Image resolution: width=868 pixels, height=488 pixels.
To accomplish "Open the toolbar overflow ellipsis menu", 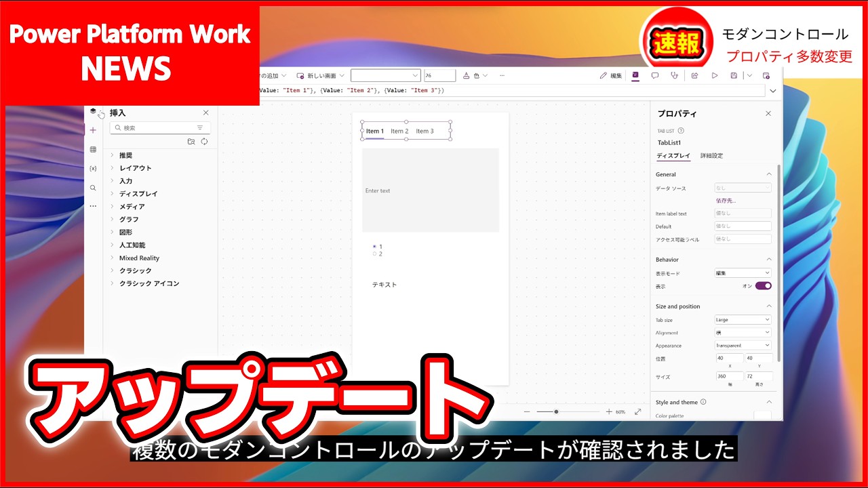I will [502, 76].
